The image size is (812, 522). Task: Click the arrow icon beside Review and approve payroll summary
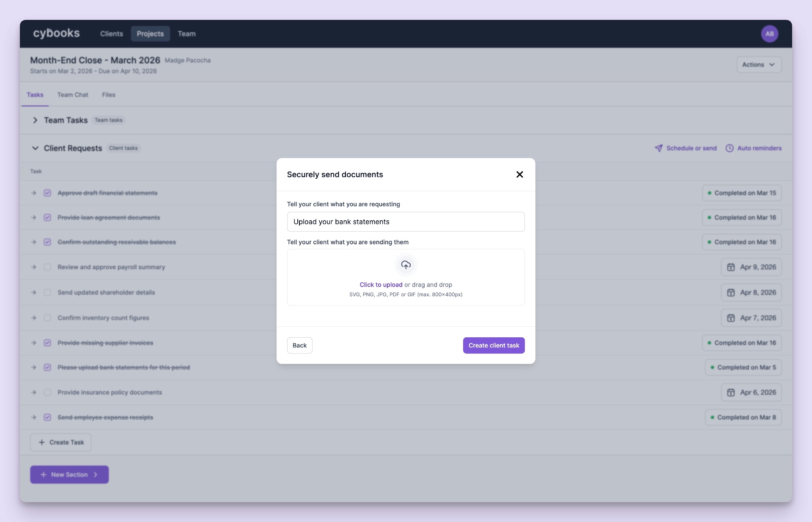tap(34, 267)
